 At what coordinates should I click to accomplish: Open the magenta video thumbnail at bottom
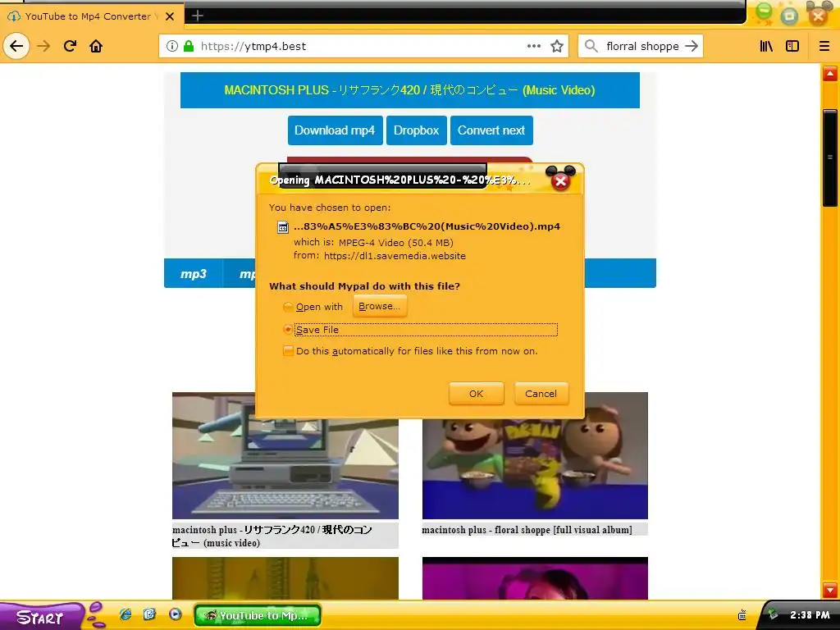535,578
